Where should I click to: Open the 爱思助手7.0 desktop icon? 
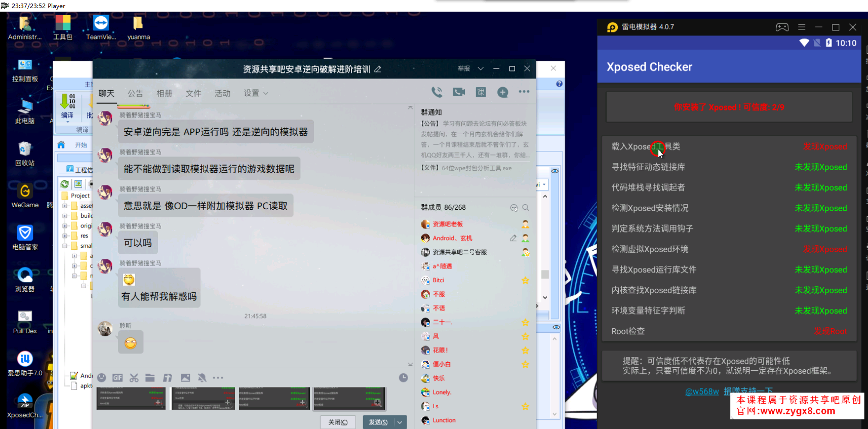(25, 364)
